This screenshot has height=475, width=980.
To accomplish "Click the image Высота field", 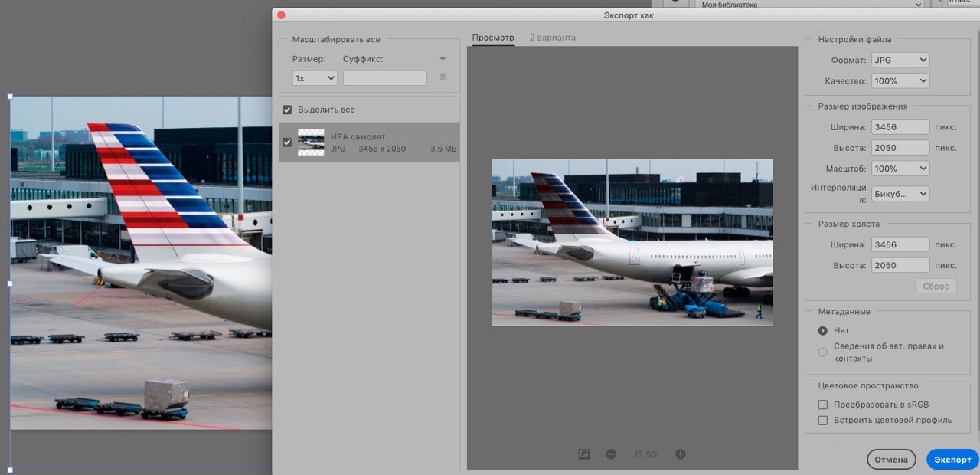I will [x=901, y=148].
